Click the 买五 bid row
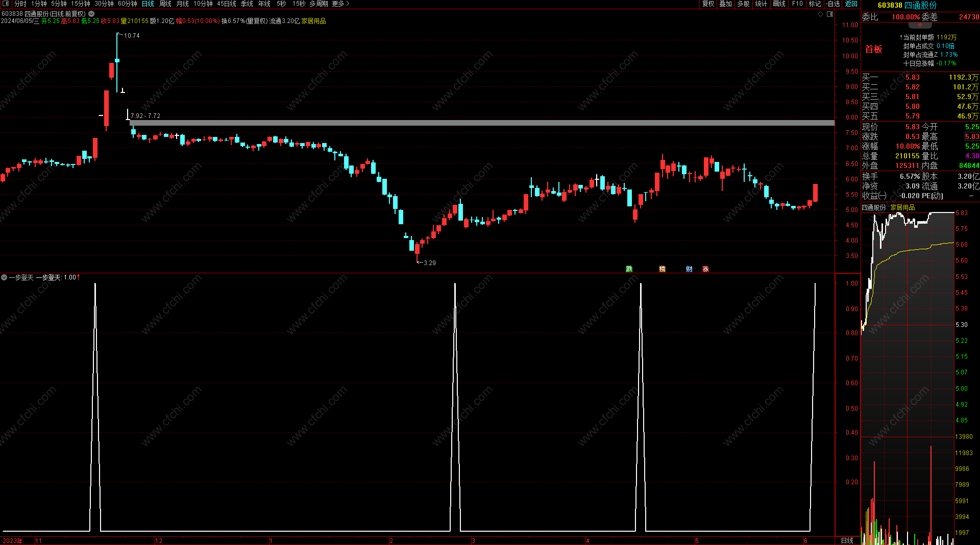The width and height of the screenshot is (980, 545). 920,116
